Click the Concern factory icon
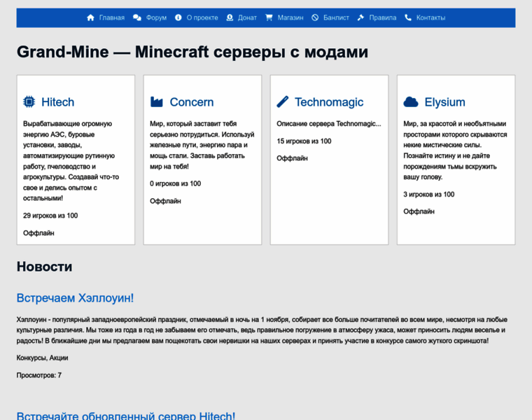The width and height of the screenshot is (532, 420). [156, 101]
